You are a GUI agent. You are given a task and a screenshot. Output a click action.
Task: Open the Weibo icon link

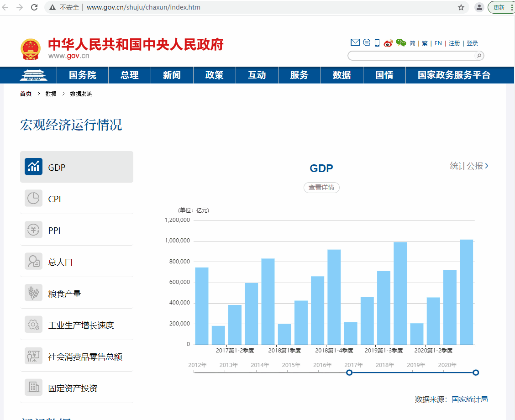[x=388, y=43]
